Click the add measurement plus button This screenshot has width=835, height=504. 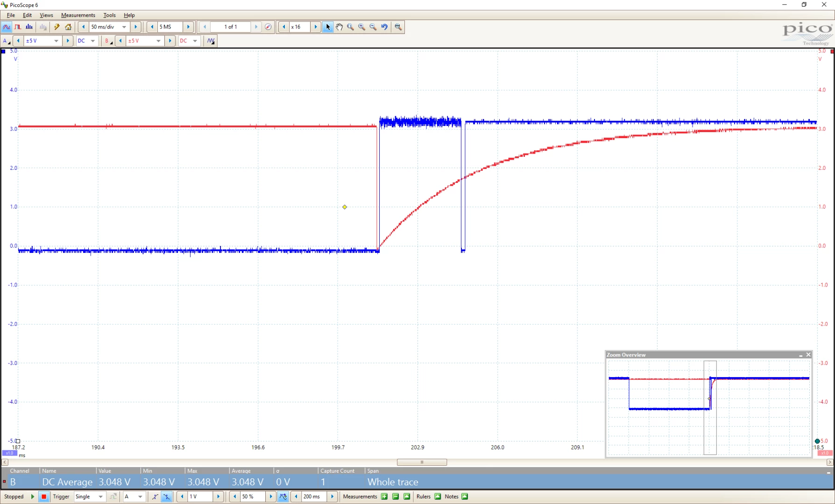[x=384, y=497]
